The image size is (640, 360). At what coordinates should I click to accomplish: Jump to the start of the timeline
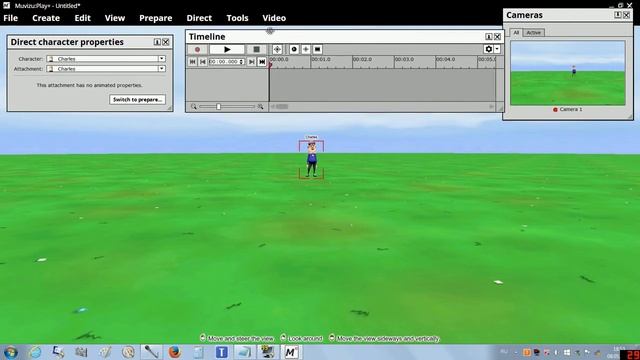[193, 62]
